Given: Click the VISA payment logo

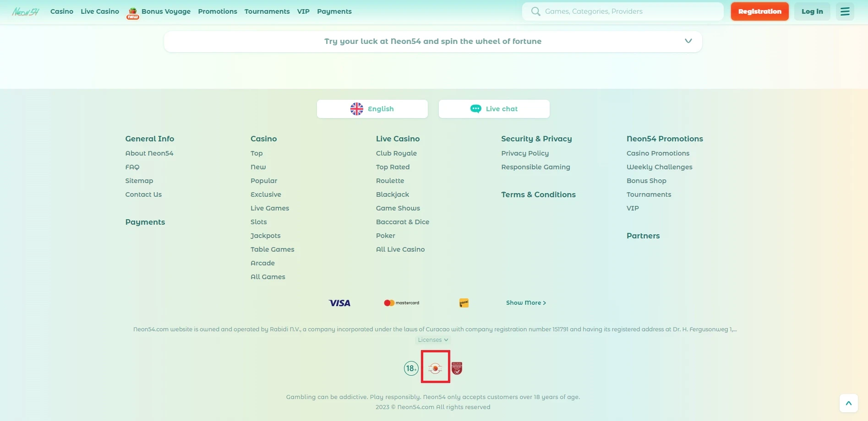Looking at the screenshot, I should click(x=339, y=303).
